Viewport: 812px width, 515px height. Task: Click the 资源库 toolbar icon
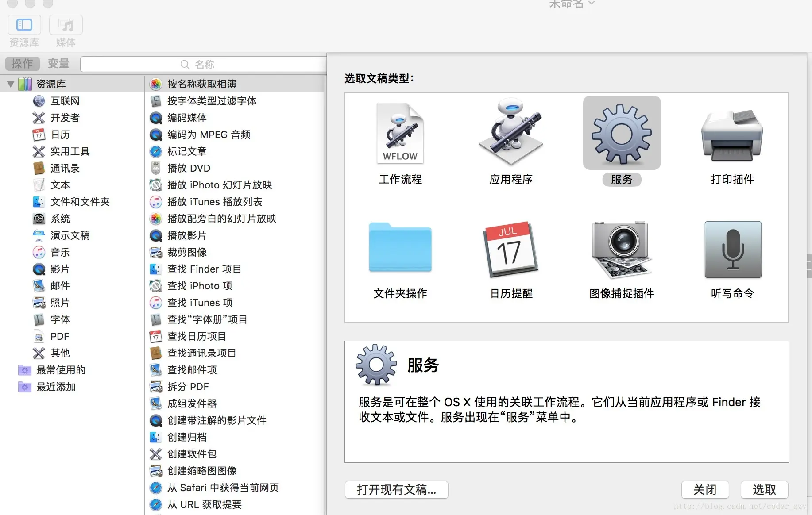pos(24,25)
